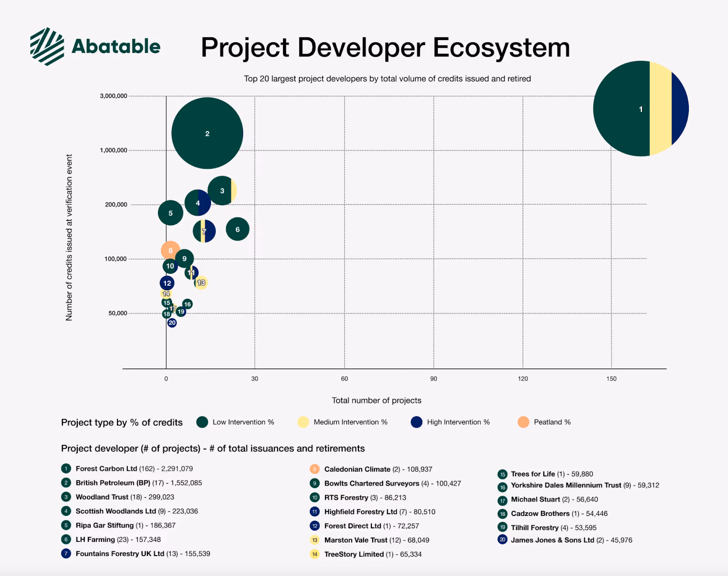The image size is (728, 576).
Task: Click legend marker 17 beside Michael Stuart
Action: point(502,500)
